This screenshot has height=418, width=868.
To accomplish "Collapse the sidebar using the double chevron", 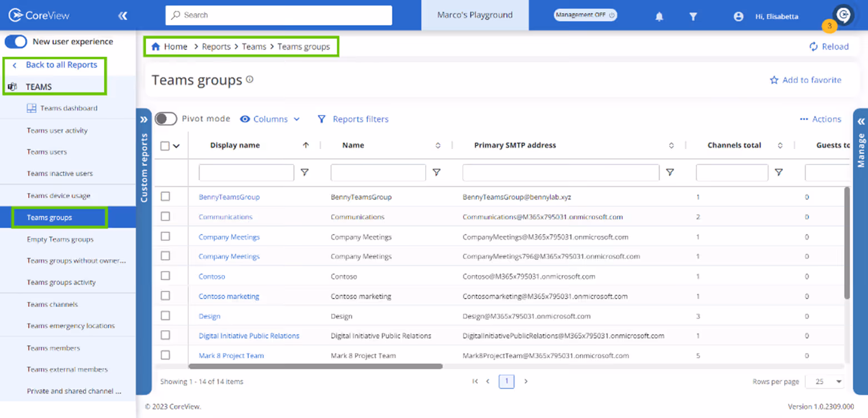I will tap(122, 16).
